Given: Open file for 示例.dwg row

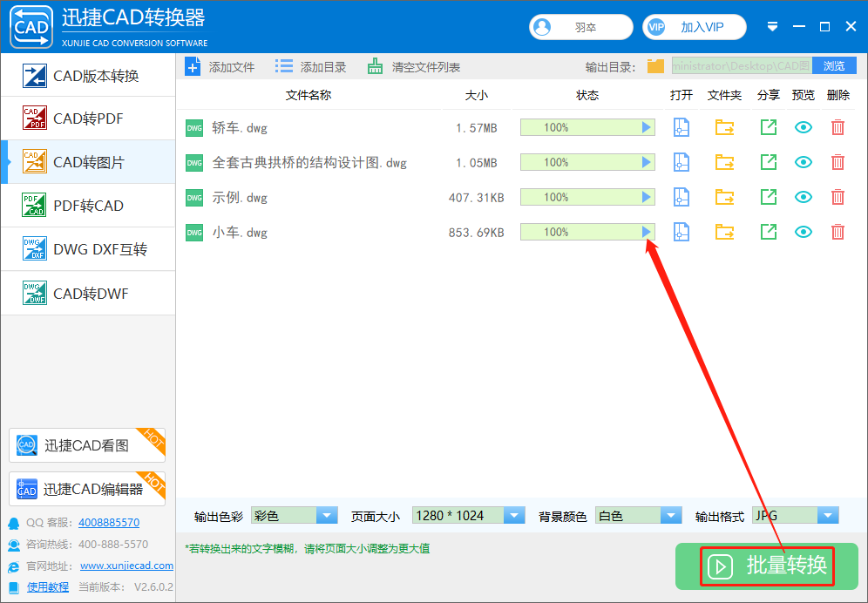Looking at the screenshot, I should (681, 197).
